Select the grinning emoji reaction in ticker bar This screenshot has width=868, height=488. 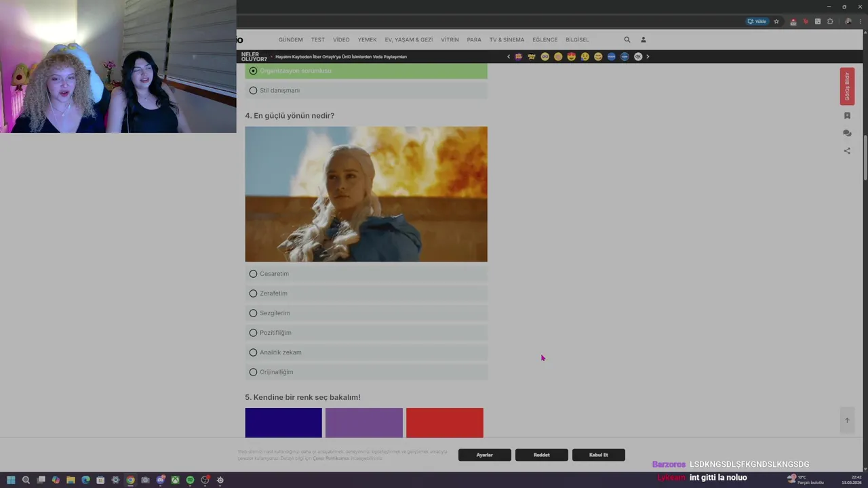[x=598, y=57]
